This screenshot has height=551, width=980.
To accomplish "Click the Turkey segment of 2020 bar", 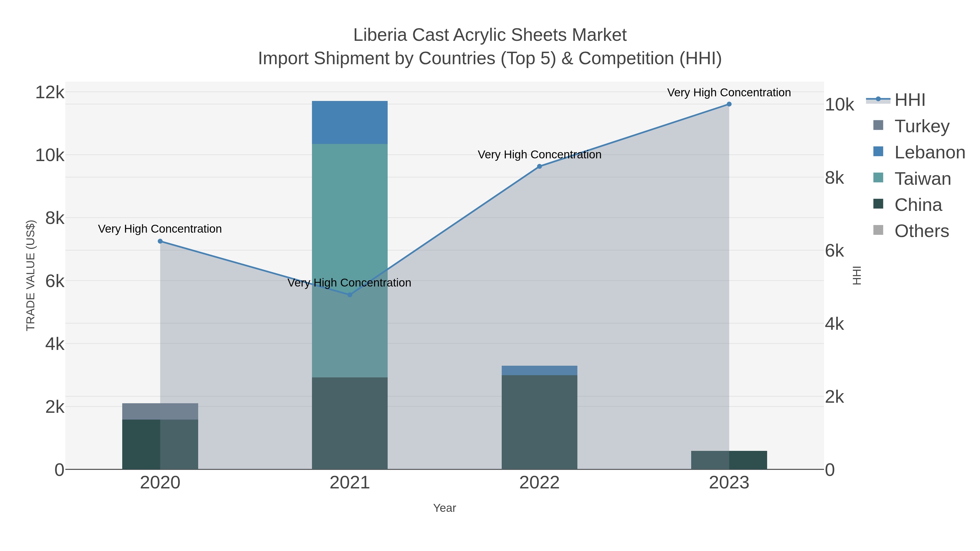I will [160, 411].
